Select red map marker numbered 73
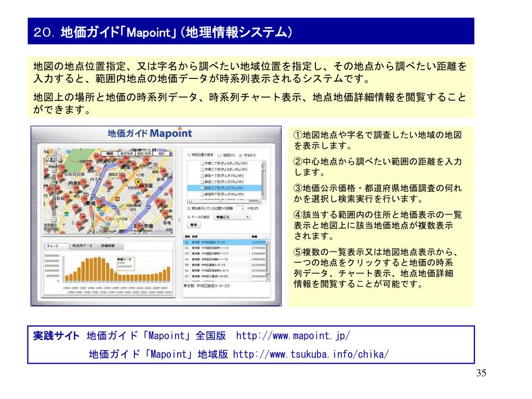This screenshot has width=532, height=399. [x=84, y=182]
